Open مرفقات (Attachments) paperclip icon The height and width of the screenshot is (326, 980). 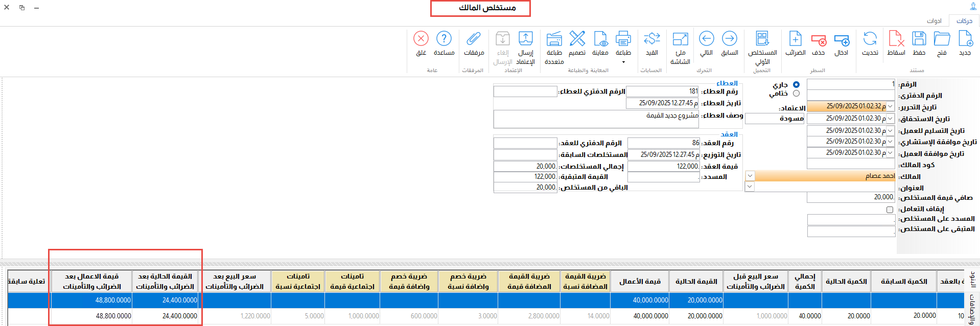click(474, 40)
